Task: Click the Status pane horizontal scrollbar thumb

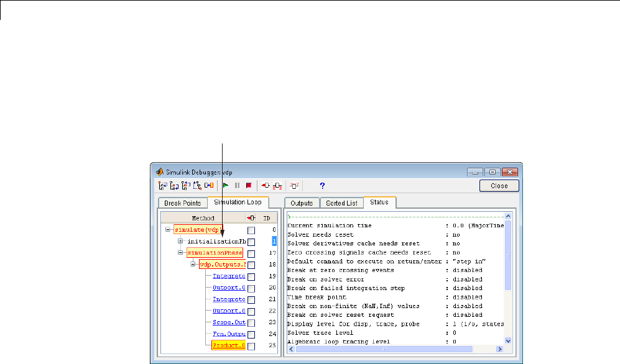Action: [x=384, y=349]
